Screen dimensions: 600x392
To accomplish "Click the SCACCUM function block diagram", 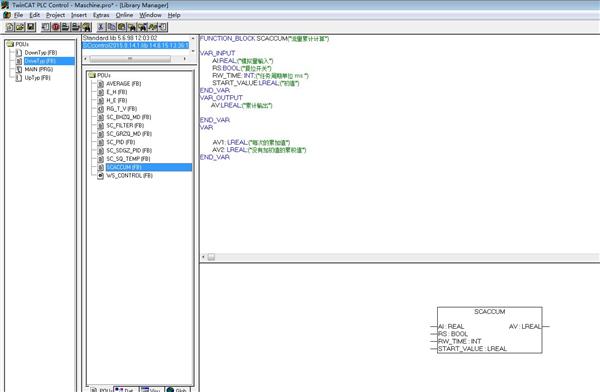I will [490, 330].
